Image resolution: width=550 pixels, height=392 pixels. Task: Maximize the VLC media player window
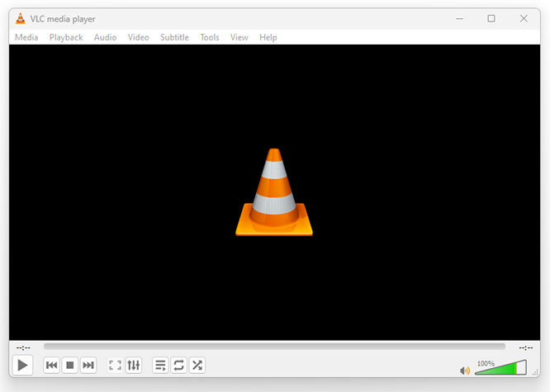491,19
